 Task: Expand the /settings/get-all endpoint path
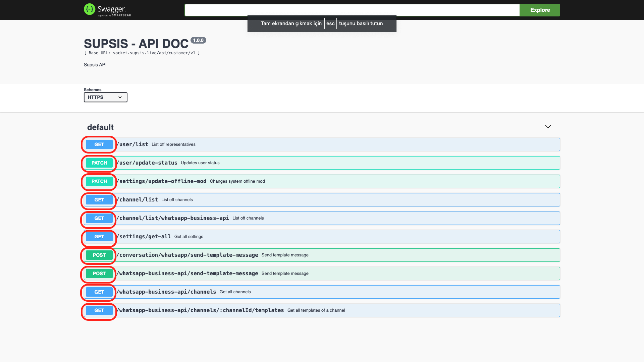[x=144, y=236]
